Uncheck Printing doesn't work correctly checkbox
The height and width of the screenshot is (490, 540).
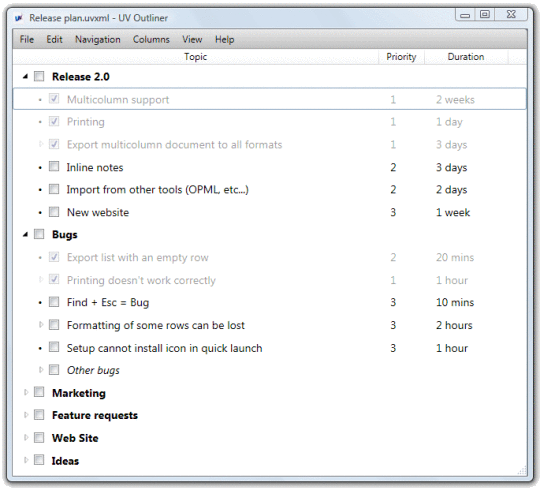[54, 279]
